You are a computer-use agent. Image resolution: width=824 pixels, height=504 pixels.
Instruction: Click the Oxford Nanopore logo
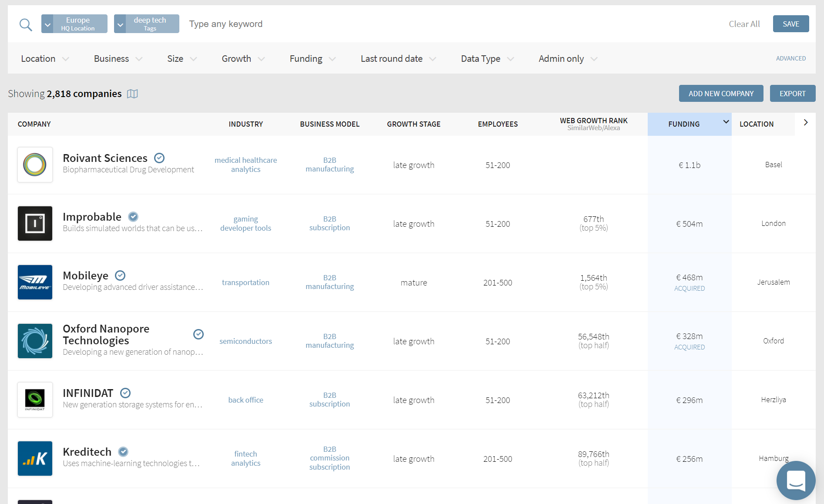click(35, 341)
